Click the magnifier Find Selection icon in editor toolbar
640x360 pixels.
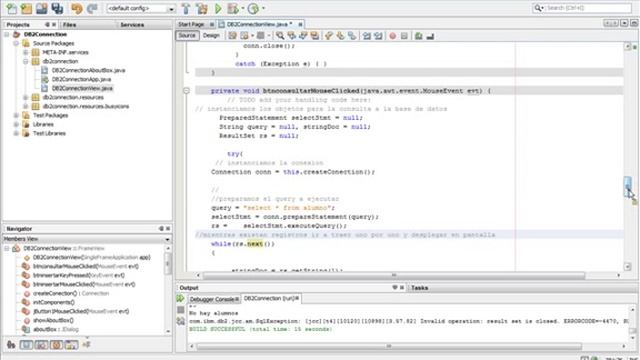point(280,36)
